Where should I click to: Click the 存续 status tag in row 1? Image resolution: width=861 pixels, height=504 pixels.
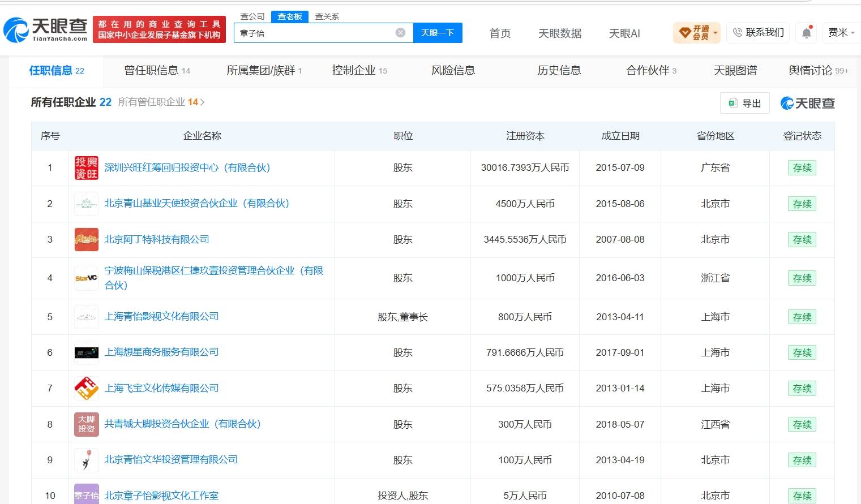click(x=802, y=168)
